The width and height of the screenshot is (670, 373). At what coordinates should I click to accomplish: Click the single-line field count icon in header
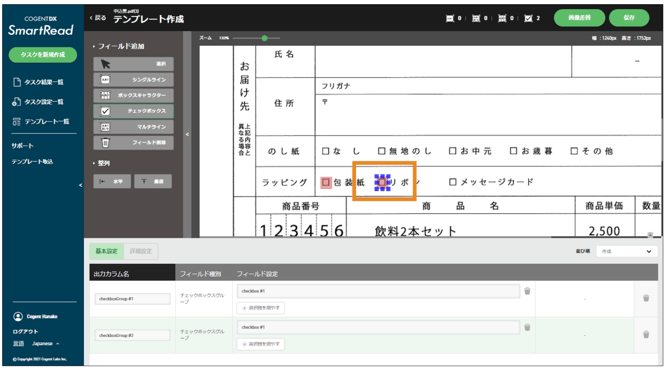click(x=450, y=18)
